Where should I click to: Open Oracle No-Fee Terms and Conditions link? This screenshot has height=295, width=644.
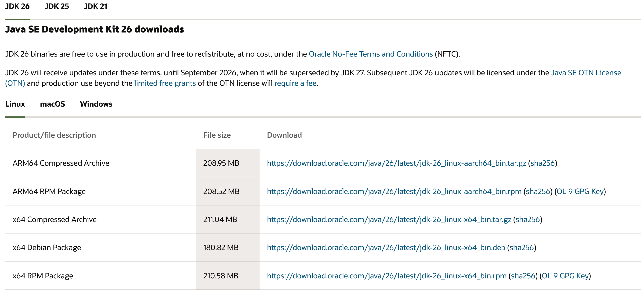coord(371,54)
